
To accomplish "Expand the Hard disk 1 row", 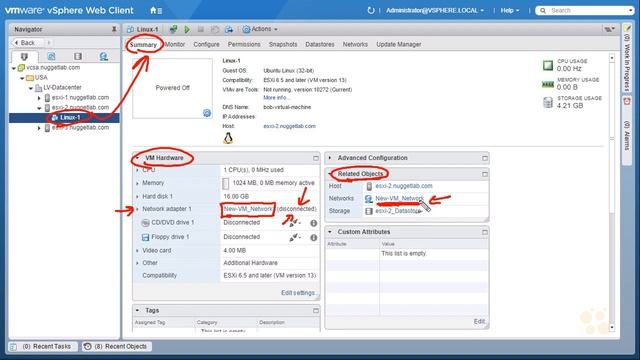I will pyautogui.click(x=138, y=197).
